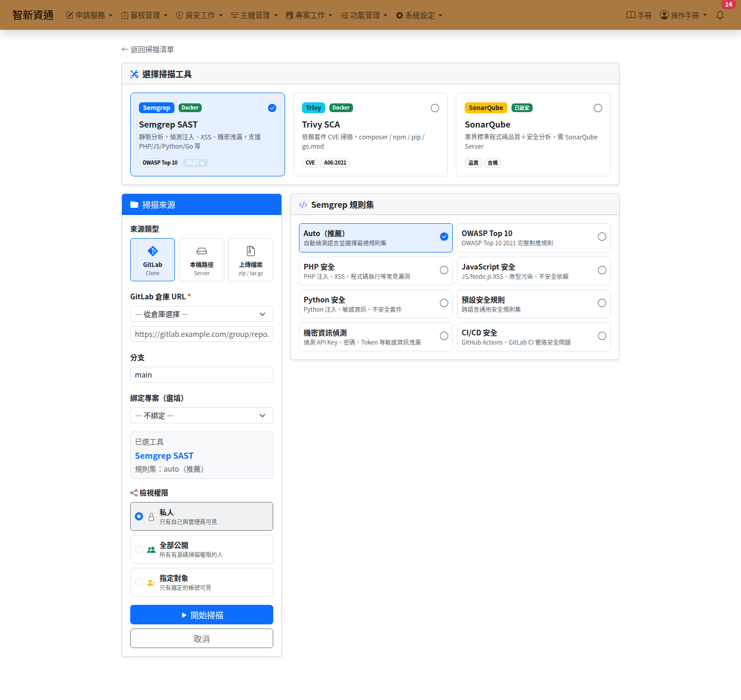Select 指定對象 visibility permission
Image resolution: width=741 pixels, height=700 pixels.
[x=202, y=582]
